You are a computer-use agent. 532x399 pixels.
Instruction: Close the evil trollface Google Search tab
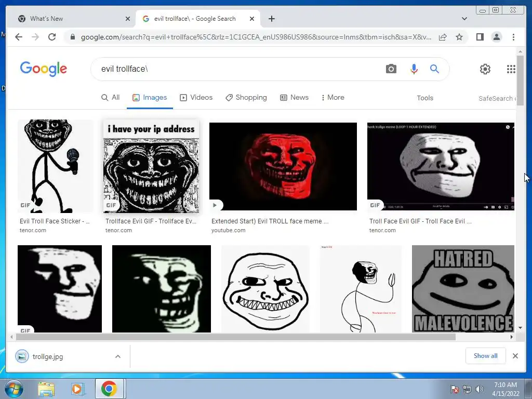[252, 19]
